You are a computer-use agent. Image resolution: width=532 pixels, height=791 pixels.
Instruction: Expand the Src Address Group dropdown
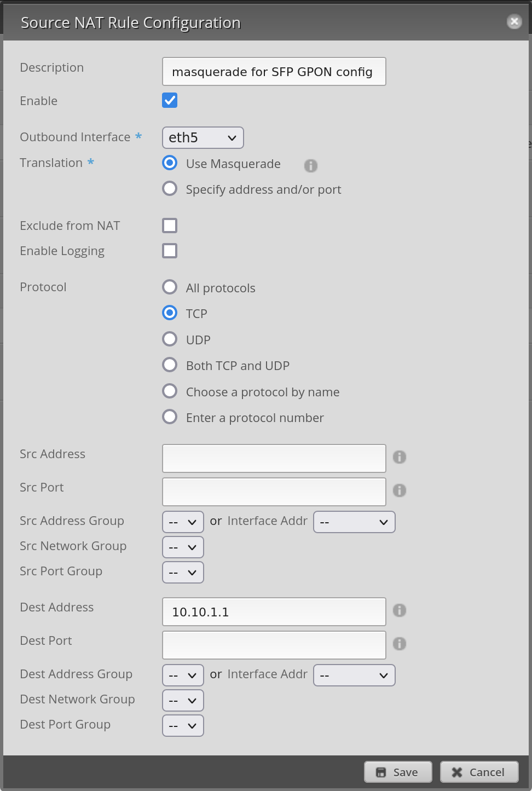click(183, 522)
